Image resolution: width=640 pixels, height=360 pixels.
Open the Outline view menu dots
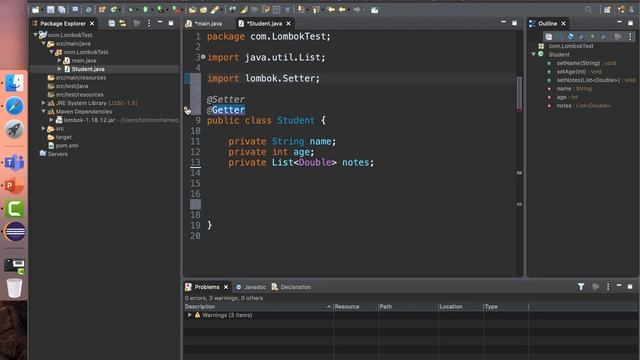(x=630, y=37)
